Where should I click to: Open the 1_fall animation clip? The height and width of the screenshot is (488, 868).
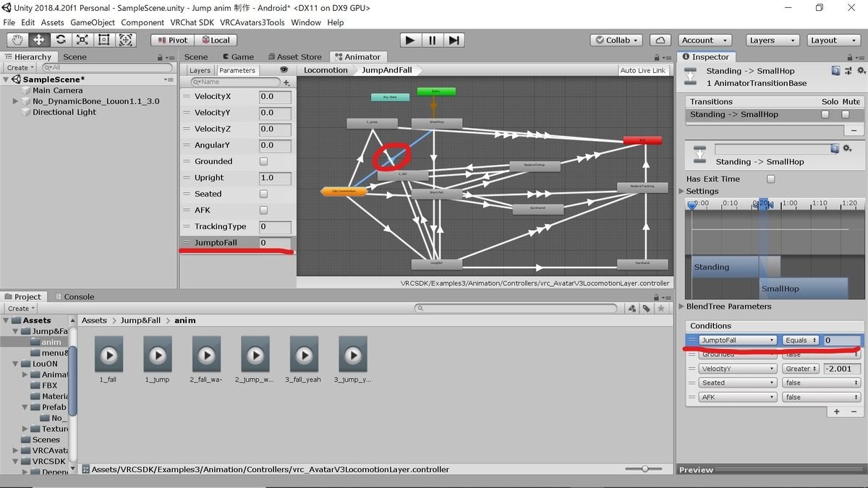[x=109, y=359]
